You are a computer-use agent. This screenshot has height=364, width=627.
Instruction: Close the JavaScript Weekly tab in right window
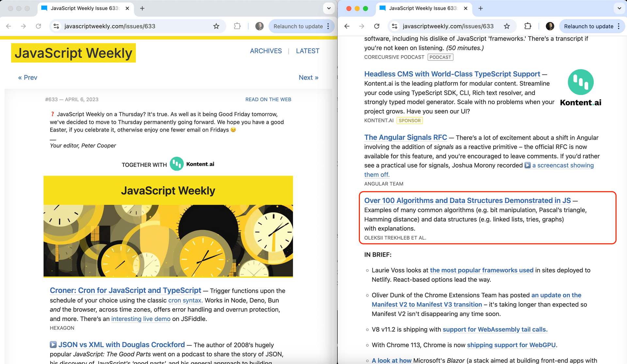point(466,8)
